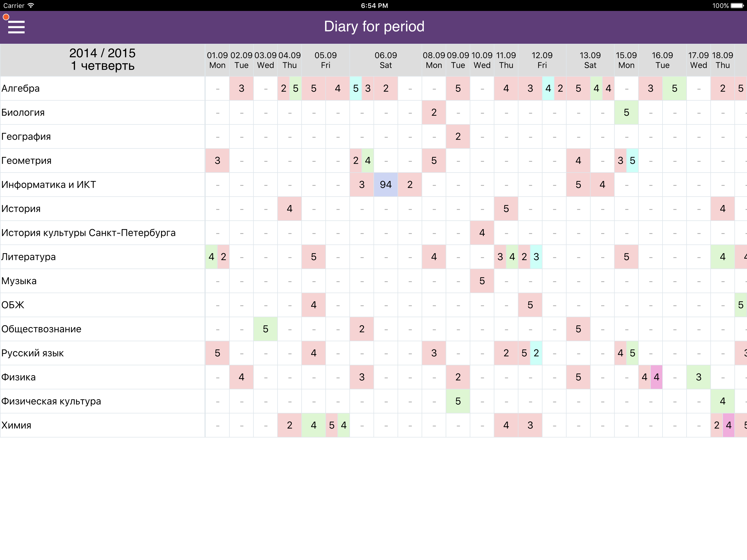This screenshot has width=747, height=560.
Task: Select the 01.09 Mon date column
Action: click(x=217, y=60)
